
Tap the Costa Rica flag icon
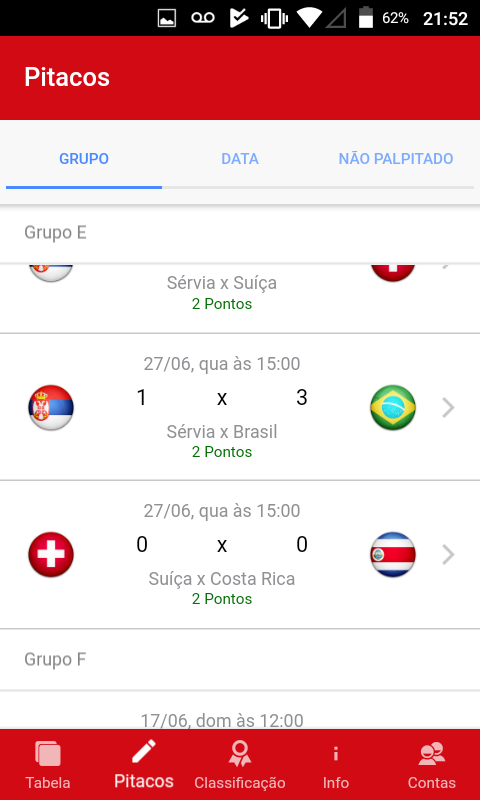tap(393, 555)
